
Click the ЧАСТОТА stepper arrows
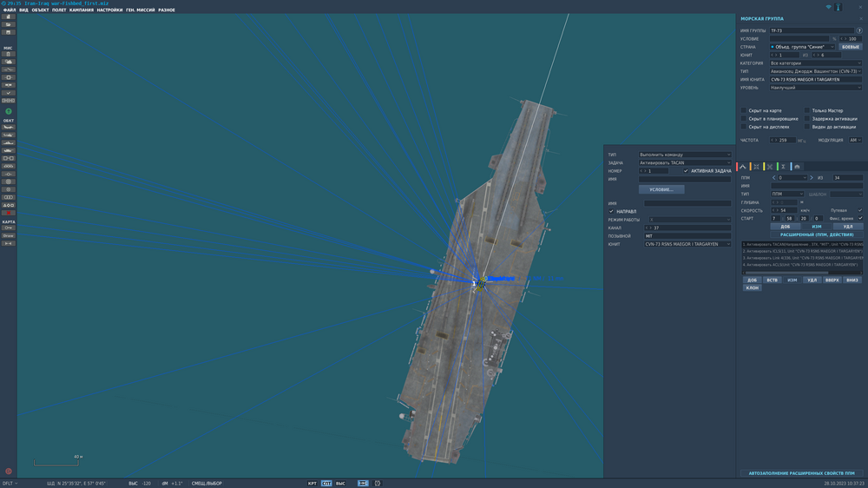tap(774, 140)
